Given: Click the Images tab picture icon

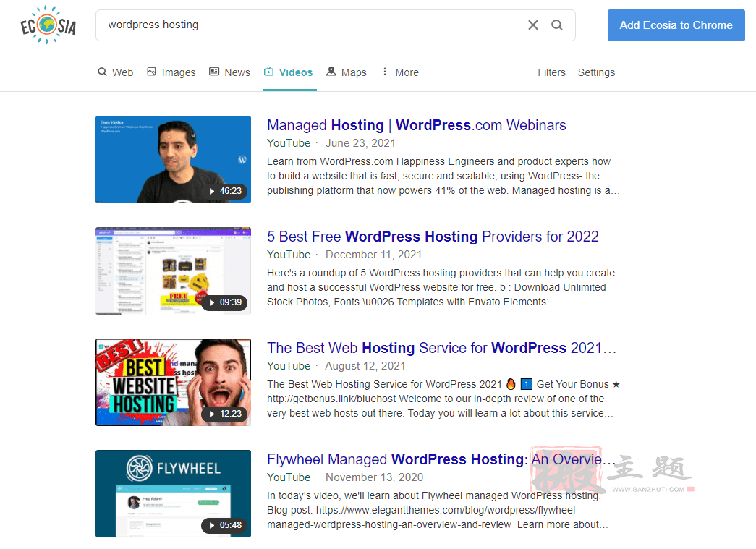Looking at the screenshot, I should [151, 72].
